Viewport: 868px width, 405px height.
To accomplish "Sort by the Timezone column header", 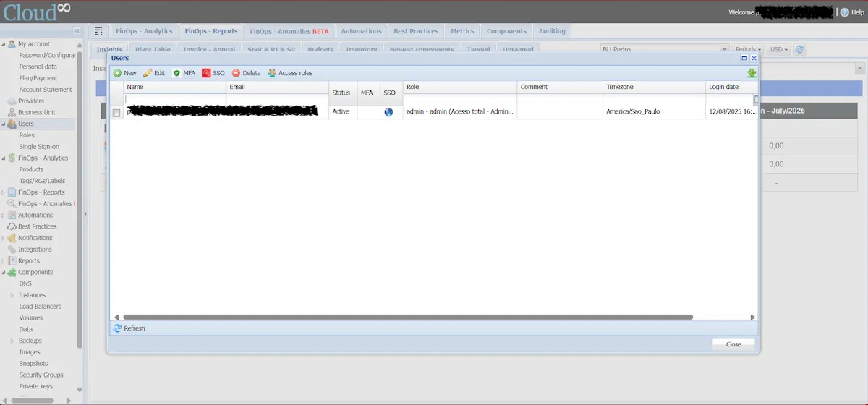I will pos(655,87).
